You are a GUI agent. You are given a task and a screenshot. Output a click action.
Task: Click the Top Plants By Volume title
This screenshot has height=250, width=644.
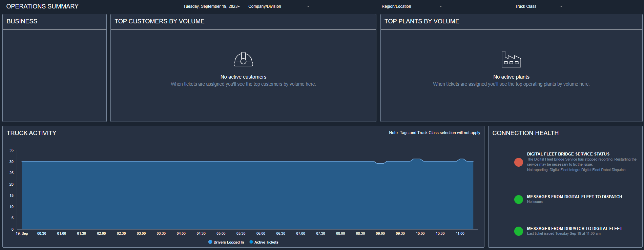coord(422,21)
